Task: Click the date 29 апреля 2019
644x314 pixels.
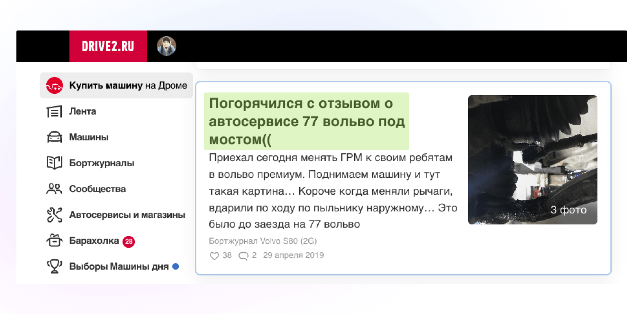Action: (293, 255)
